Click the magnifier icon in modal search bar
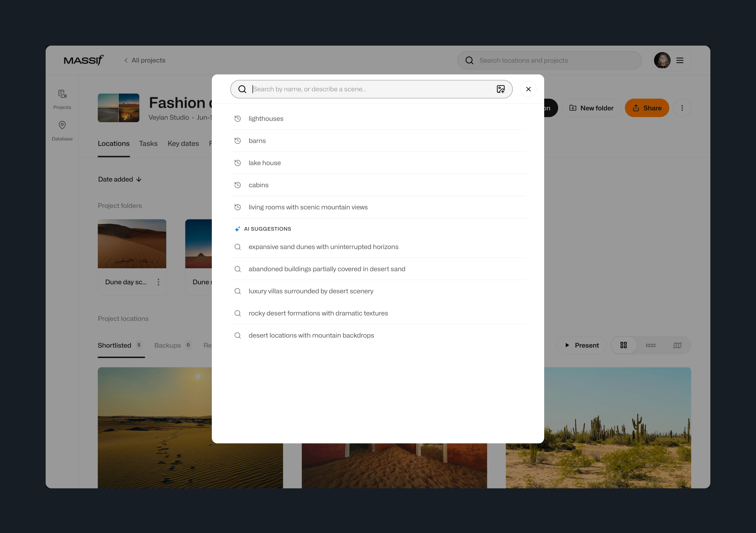 242,89
